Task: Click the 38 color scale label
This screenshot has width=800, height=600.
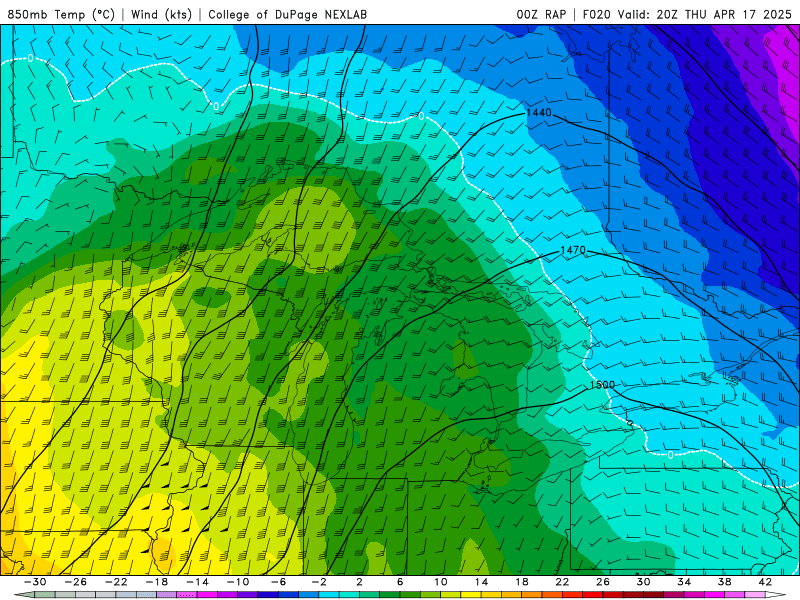Action: point(724,582)
